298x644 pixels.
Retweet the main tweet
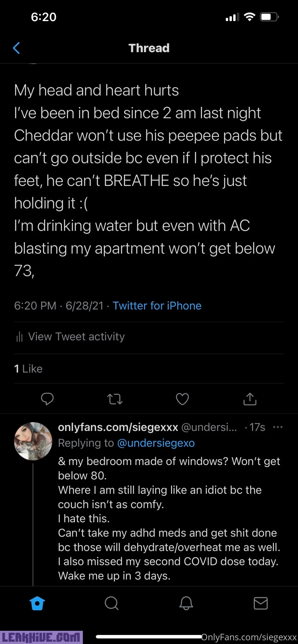pyautogui.click(x=115, y=399)
